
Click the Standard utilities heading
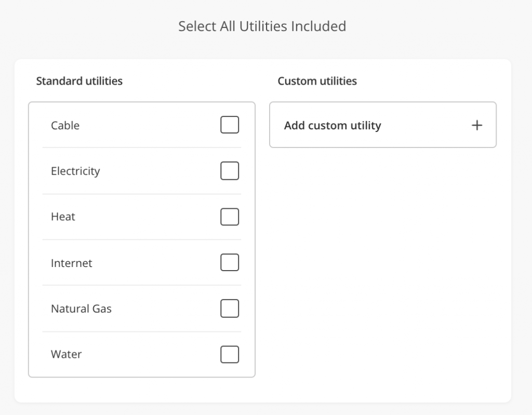coord(79,81)
